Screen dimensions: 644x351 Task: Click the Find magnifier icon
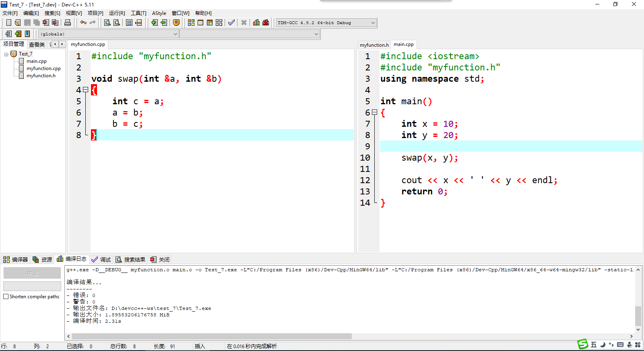coord(107,23)
